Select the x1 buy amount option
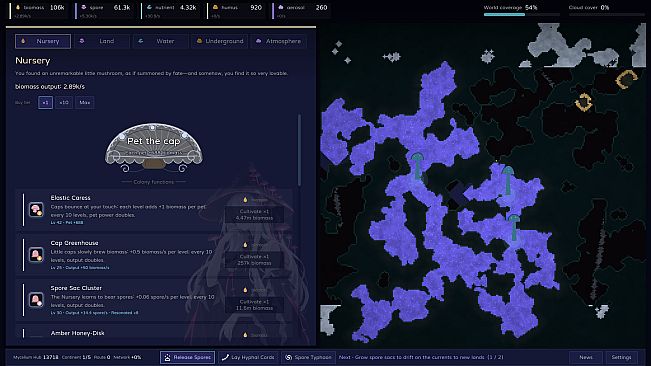Image resolution: width=651 pixels, height=366 pixels. pyautogui.click(x=45, y=102)
